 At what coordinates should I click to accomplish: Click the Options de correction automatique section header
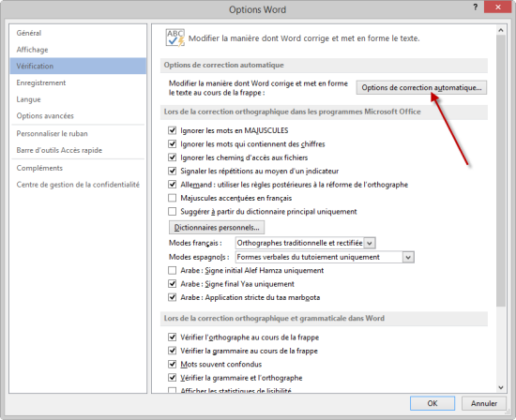324,65
